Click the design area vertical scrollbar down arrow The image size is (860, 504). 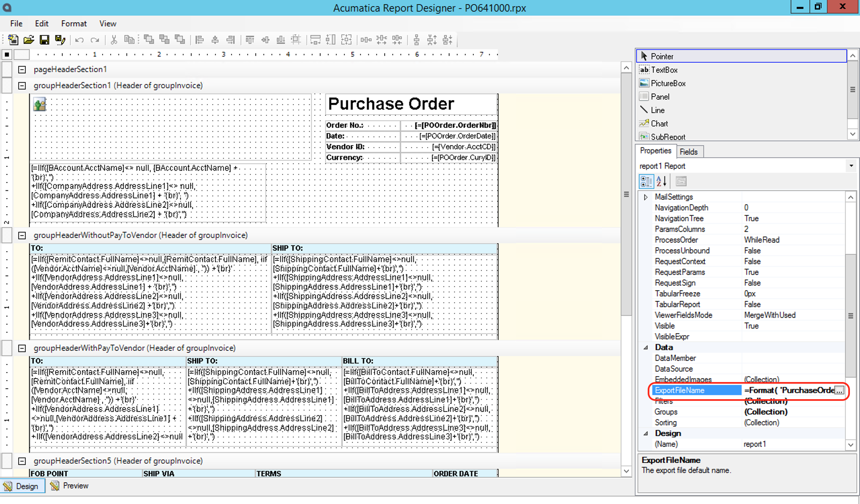point(626,471)
